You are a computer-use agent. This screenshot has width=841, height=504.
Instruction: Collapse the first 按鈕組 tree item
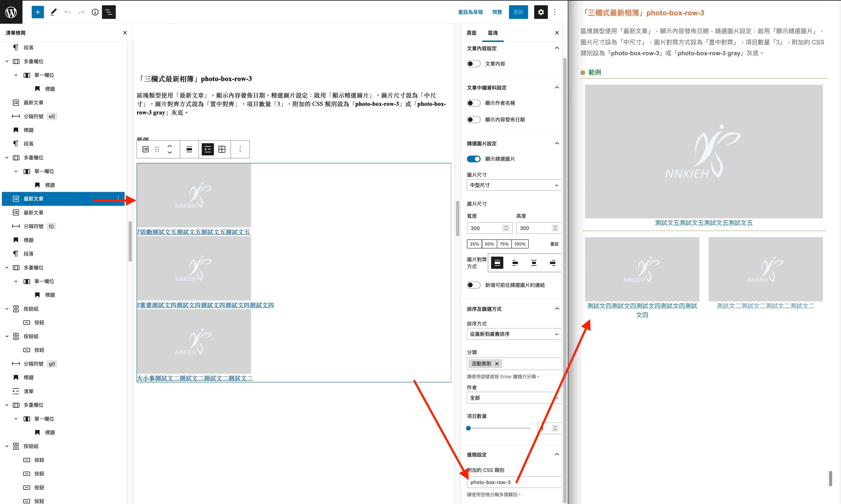tap(7, 309)
